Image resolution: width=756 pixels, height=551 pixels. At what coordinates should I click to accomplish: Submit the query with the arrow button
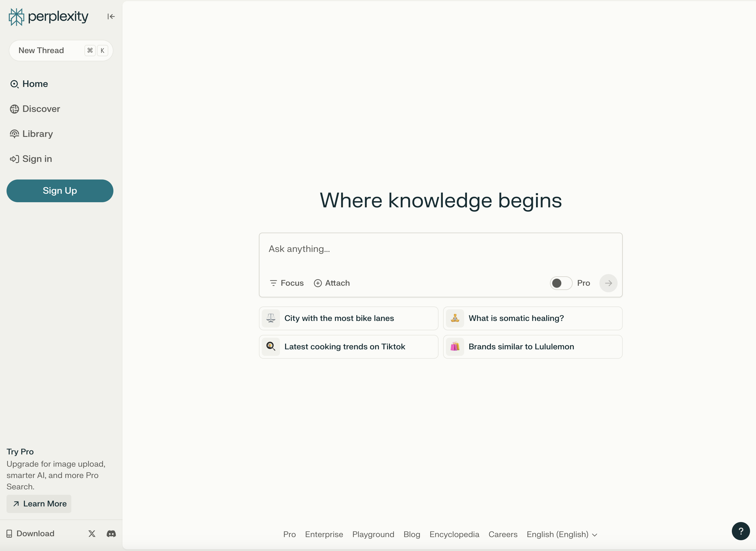(608, 283)
